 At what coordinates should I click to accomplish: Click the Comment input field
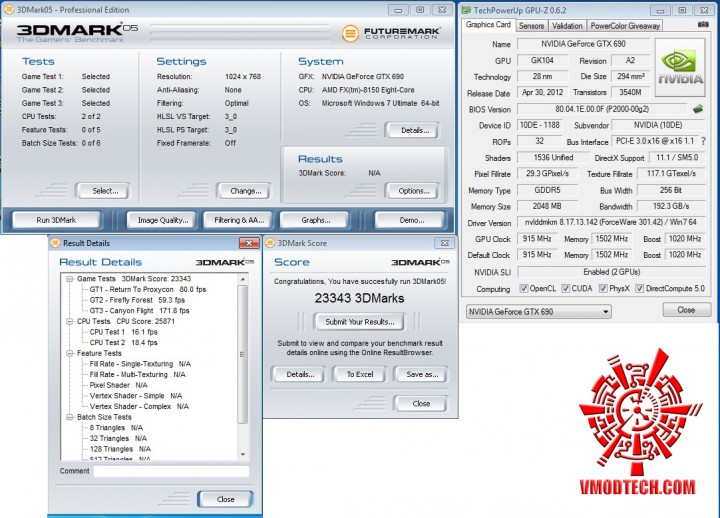pos(172,471)
